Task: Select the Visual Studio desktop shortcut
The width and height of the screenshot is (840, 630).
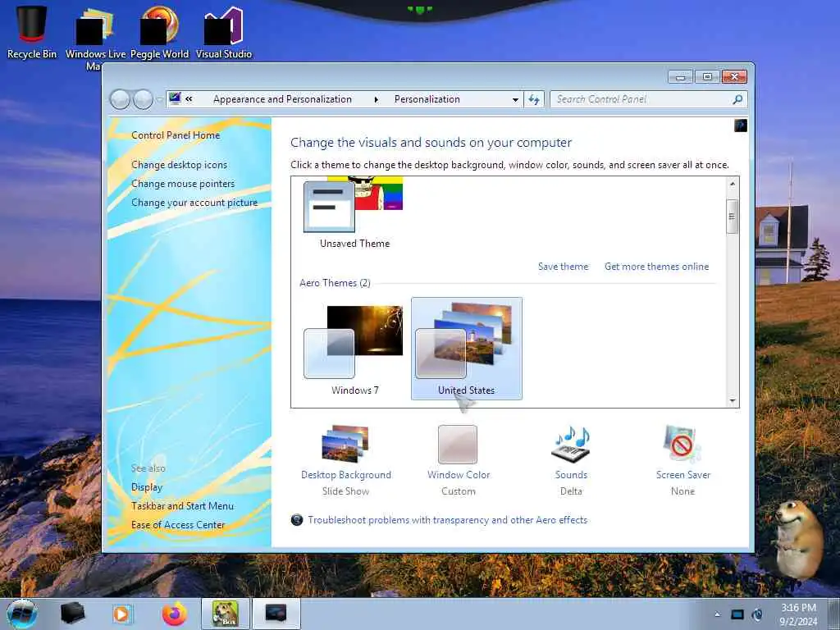Action: 224,31
